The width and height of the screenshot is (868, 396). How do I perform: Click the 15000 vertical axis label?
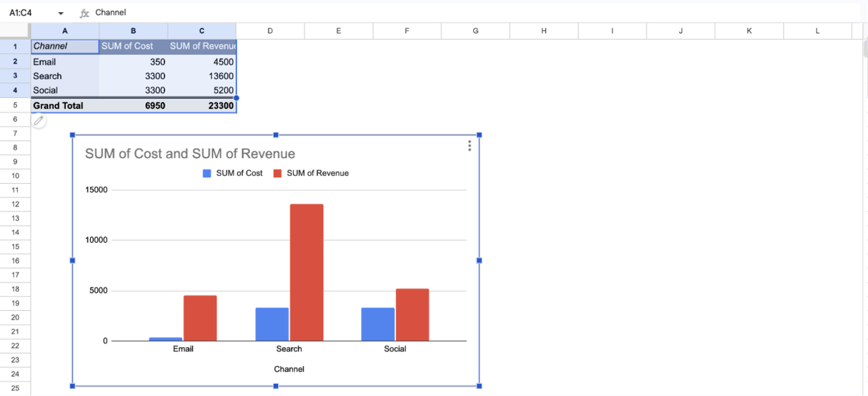click(97, 190)
